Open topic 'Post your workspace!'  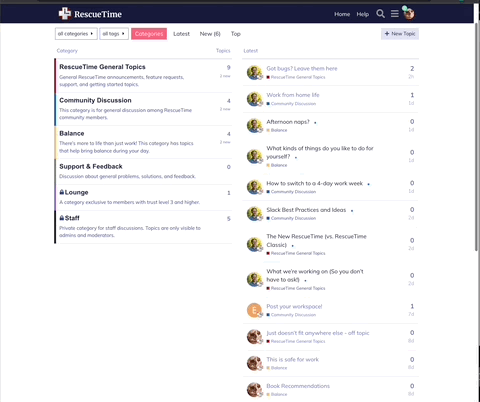294,306
